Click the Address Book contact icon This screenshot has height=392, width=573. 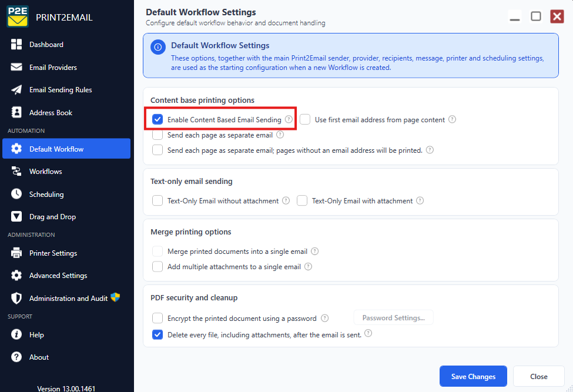(16, 112)
